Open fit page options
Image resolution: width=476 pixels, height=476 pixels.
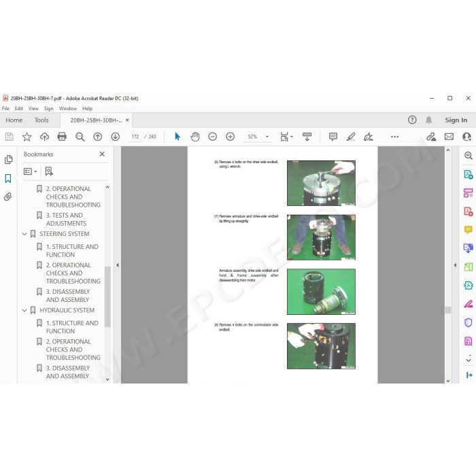[286, 137]
